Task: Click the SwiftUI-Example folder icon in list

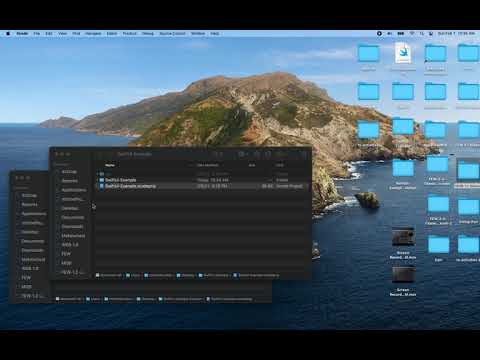Action: (102, 180)
